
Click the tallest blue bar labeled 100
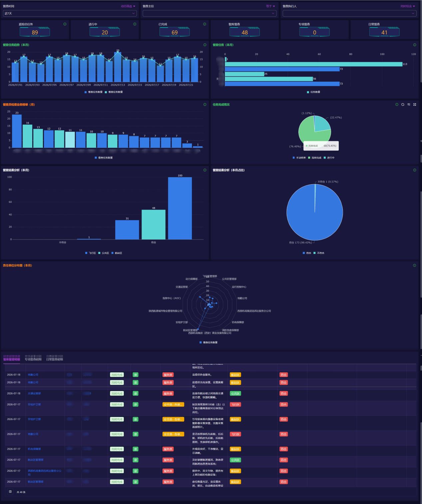180,208
